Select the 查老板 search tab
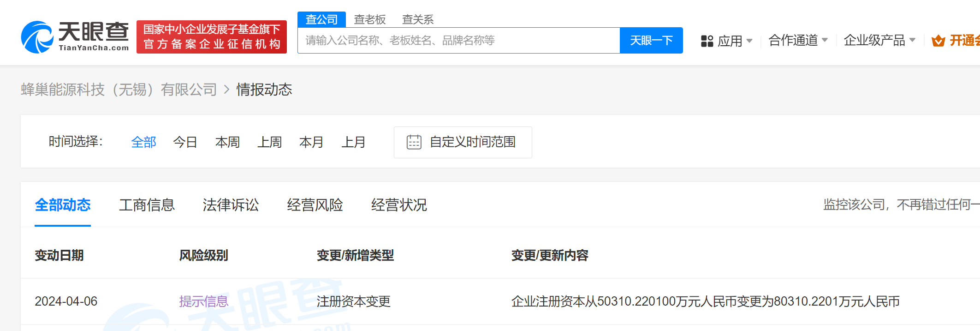 tap(369, 19)
